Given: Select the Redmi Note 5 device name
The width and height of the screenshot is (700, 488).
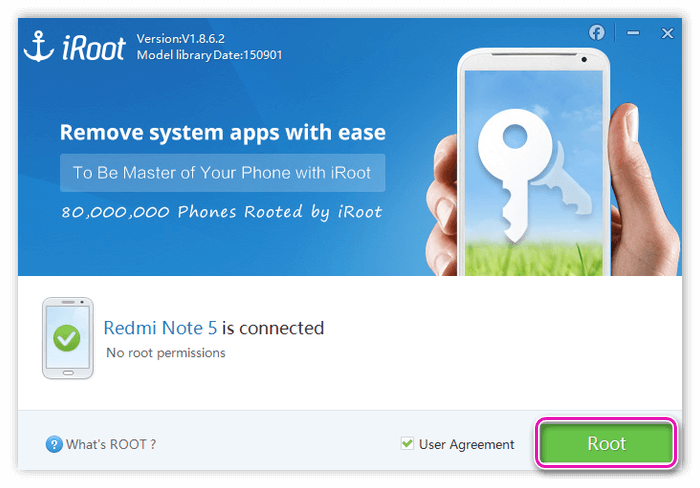Looking at the screenshot, I should (160, 328).
